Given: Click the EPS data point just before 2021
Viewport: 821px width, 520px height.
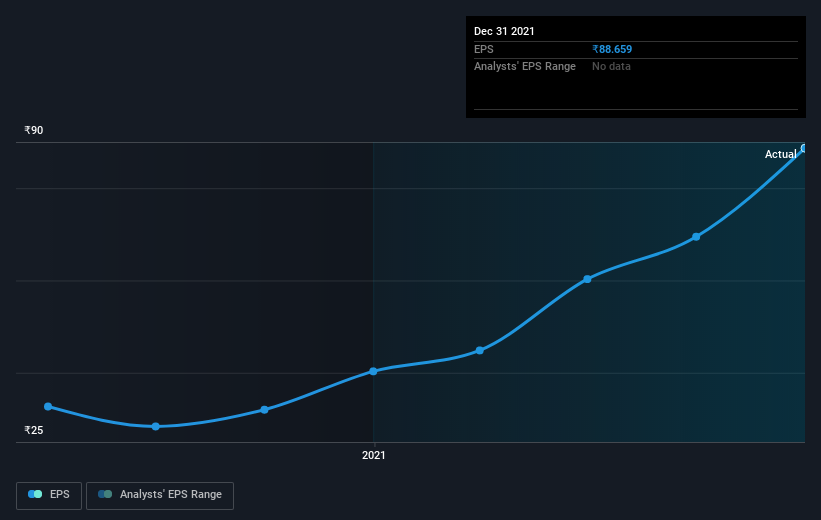Looking at the screenshot, I should tap(264, 410).
